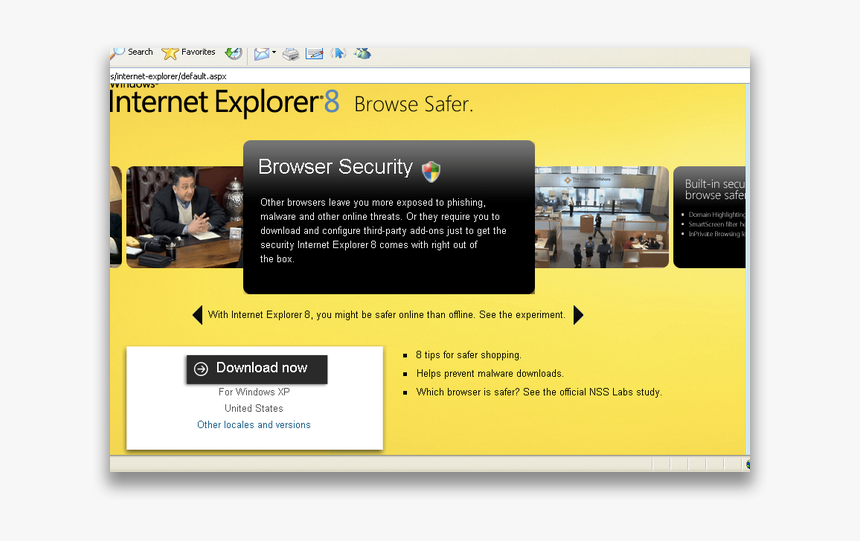Select the 'Built-in security' card

tap(709, 217)
